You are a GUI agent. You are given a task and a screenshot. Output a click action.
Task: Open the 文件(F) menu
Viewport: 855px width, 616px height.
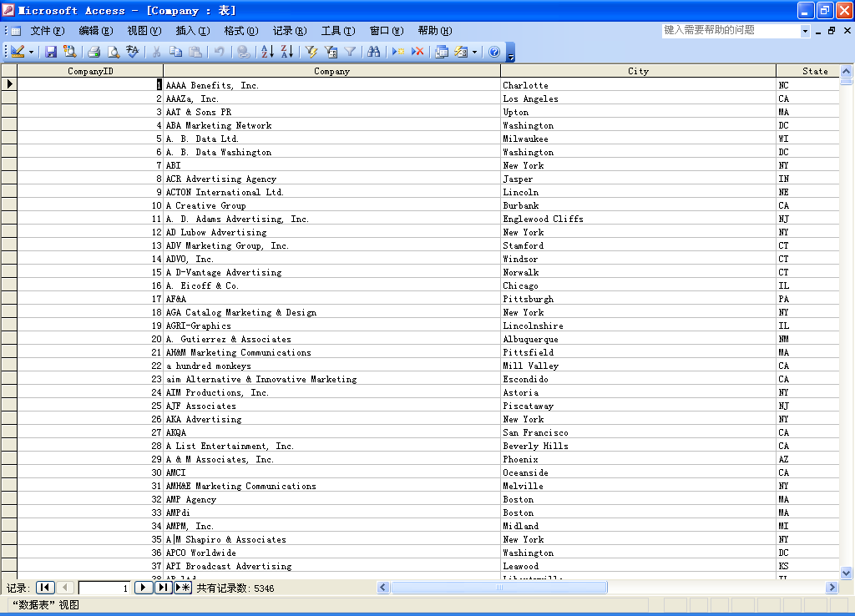(47, 31)
